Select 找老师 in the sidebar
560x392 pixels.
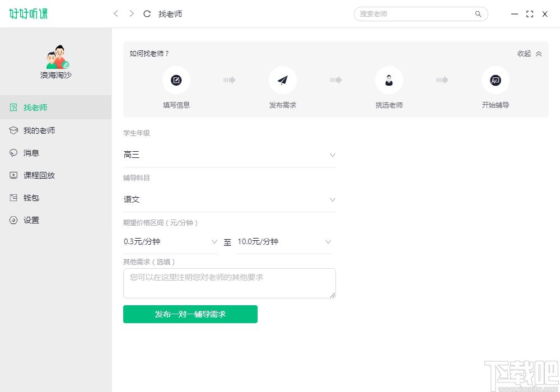(x=55, y=107)
